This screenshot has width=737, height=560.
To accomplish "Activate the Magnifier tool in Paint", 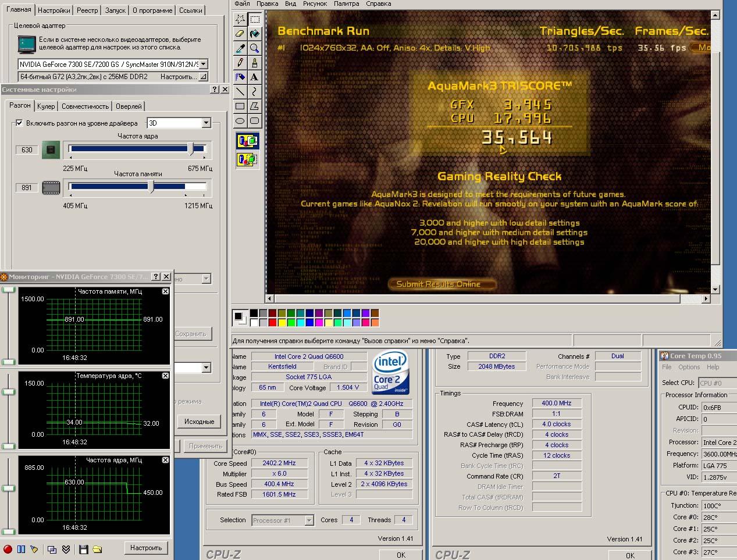I will point(254,48).
